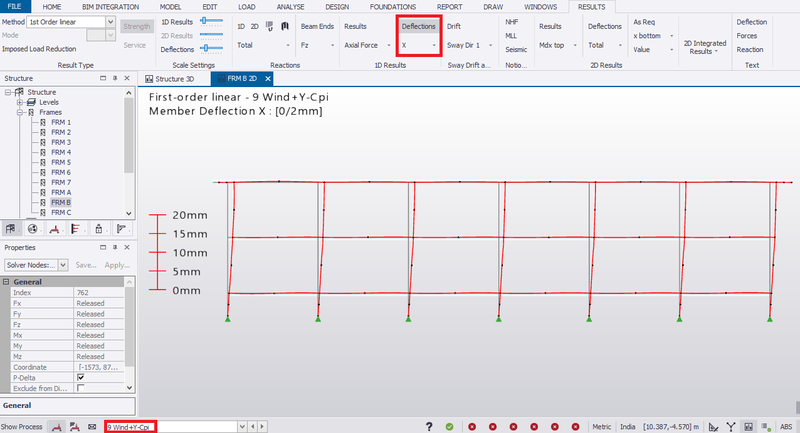Click the small building icon below the Structure tree

99,229
